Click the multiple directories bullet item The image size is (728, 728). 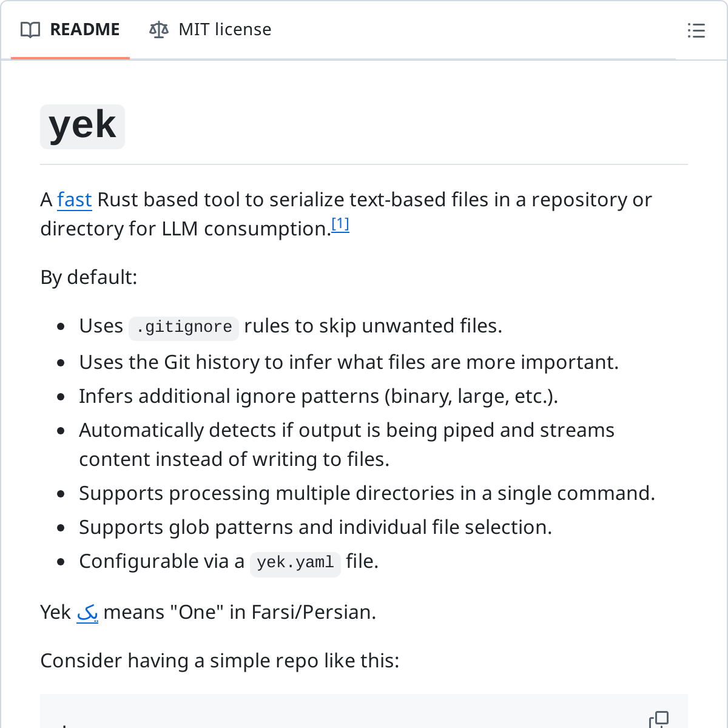pos(367,493)
